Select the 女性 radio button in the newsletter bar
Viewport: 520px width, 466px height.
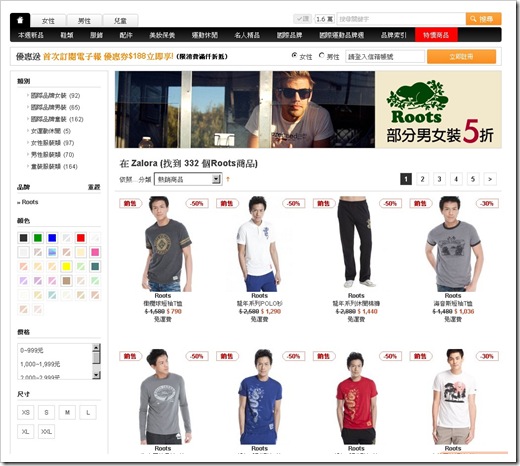(294, 55)
